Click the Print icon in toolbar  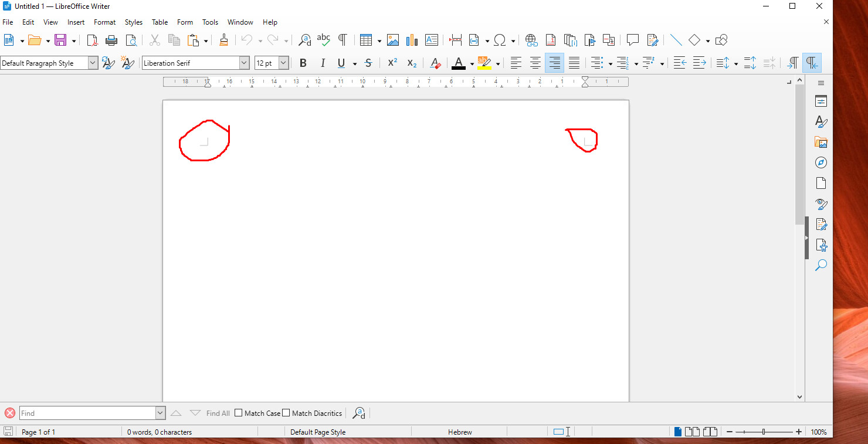pos(111,40)
